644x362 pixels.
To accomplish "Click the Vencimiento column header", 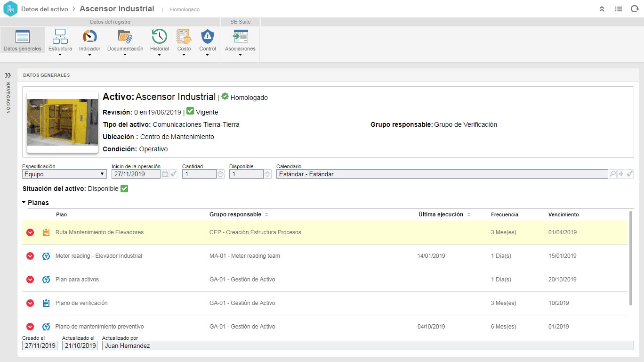I will [563, 214].
